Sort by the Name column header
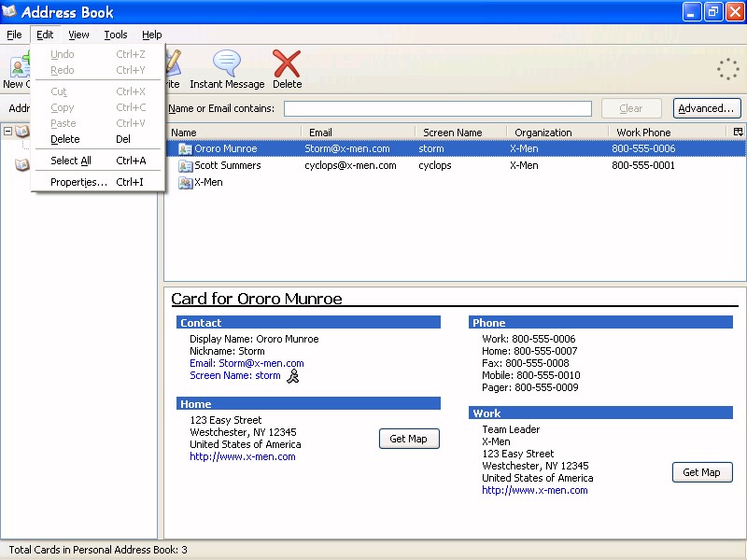This screenshot has width=747, height=560. click(x=233, y=133)
